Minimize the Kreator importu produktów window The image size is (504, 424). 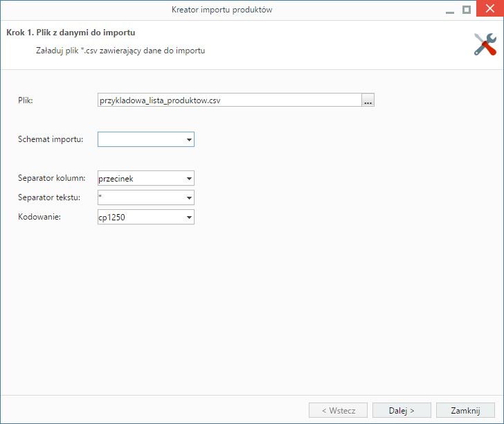(x=450, y=10)
